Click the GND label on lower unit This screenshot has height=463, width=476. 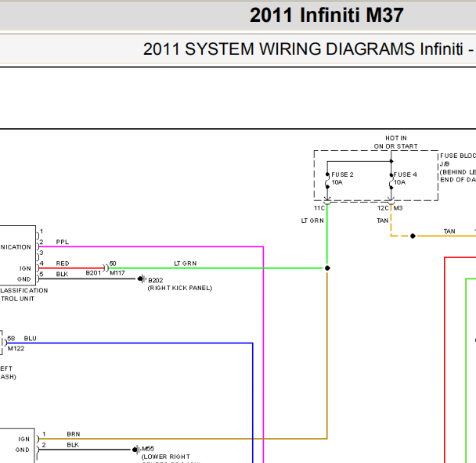coord(23,450)
